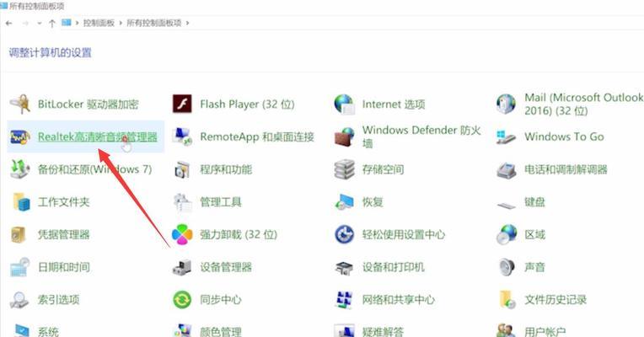Image resolution: width=644 pixels, height=337 pixels.
Task: Open the 凭据管理器 icon
Action: point(19,234)
